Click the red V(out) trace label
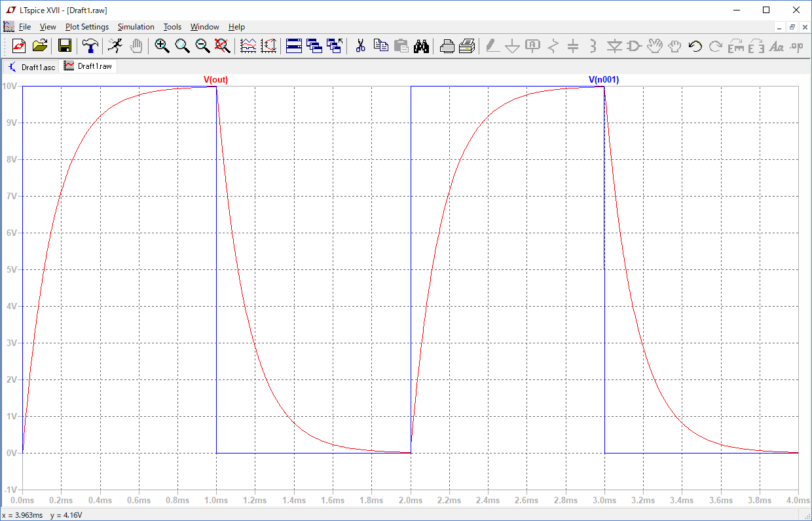The width and height of the screenshot is (812, 521). point(215,80)
